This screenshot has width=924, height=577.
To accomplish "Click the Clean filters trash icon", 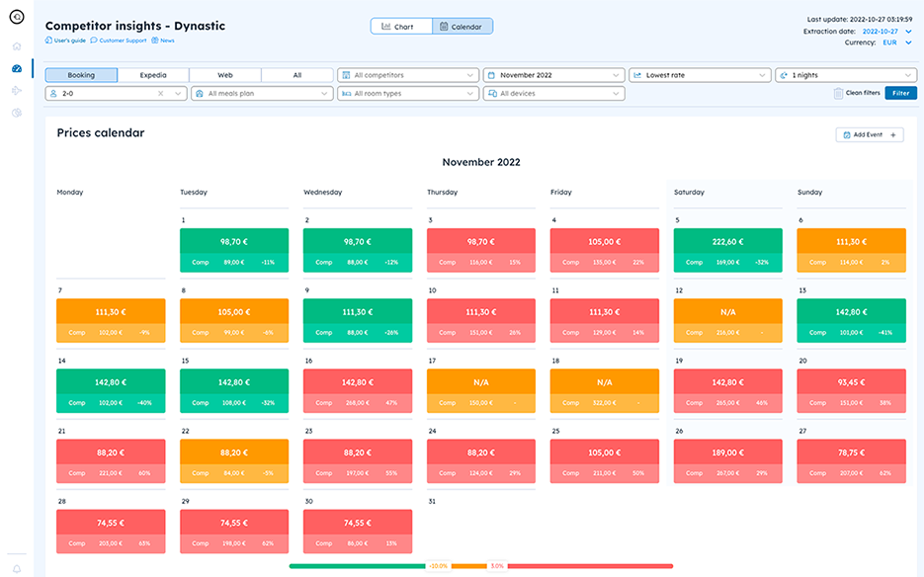I will [839, 93].
